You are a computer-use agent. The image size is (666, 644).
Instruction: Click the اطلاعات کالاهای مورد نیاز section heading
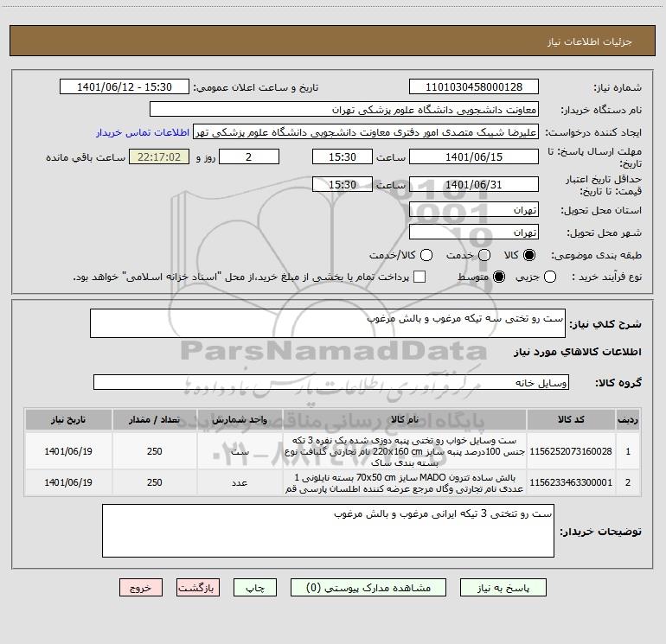577,352
